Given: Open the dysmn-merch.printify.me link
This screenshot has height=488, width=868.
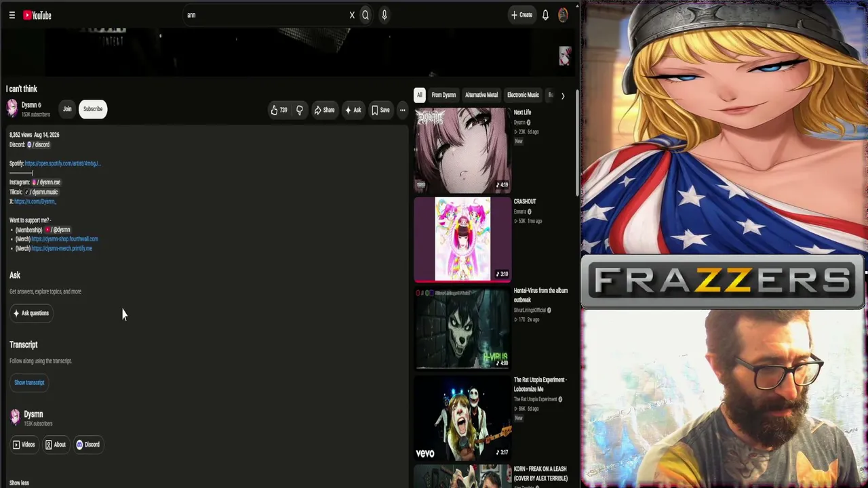Looking at the screenshot, I should coord(62,249).
